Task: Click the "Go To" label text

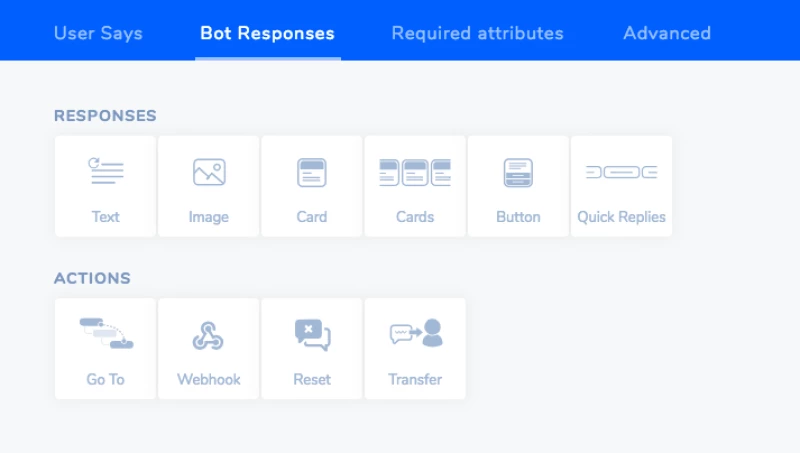Action: click(x=105, y=380)
